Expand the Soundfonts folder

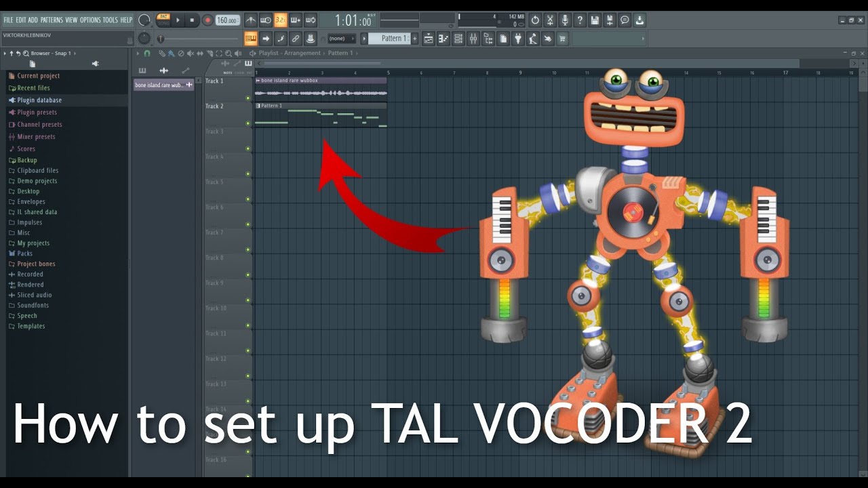point(28,305)
